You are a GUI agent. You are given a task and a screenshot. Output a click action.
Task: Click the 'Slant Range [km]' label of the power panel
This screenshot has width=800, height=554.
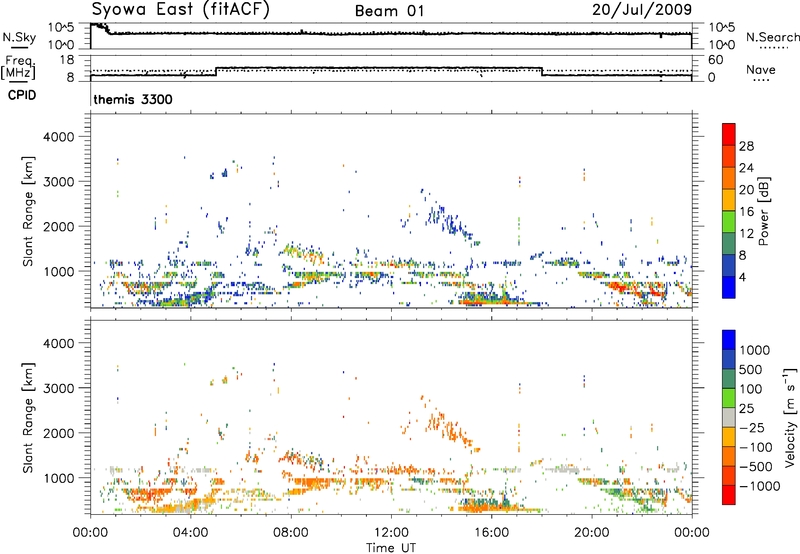click(28, 211)
